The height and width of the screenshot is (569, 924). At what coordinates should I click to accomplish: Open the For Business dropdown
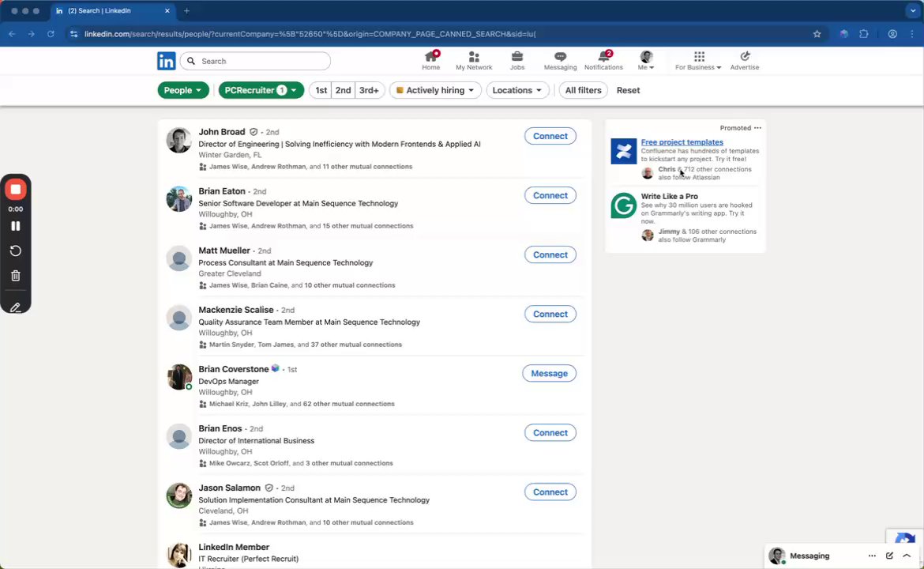click(x=698, y=60)
